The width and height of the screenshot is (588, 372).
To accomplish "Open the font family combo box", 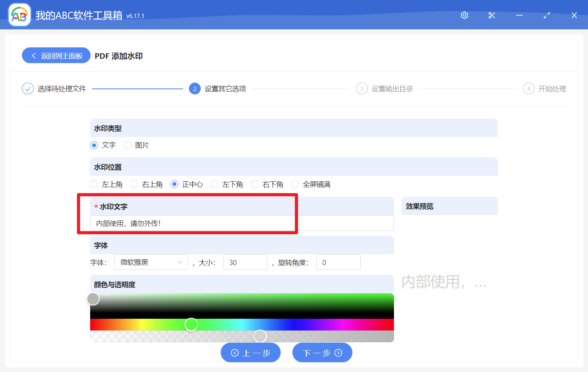I will [151, 262].
